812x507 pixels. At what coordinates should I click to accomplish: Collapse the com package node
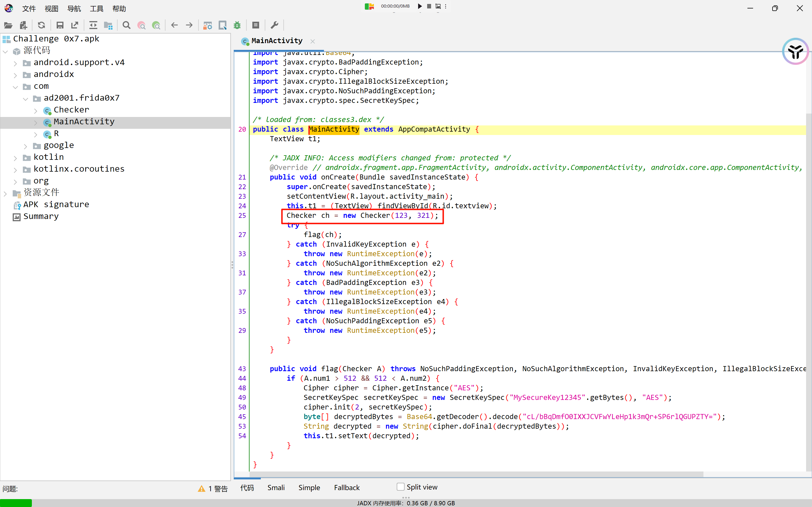(16, 87)
